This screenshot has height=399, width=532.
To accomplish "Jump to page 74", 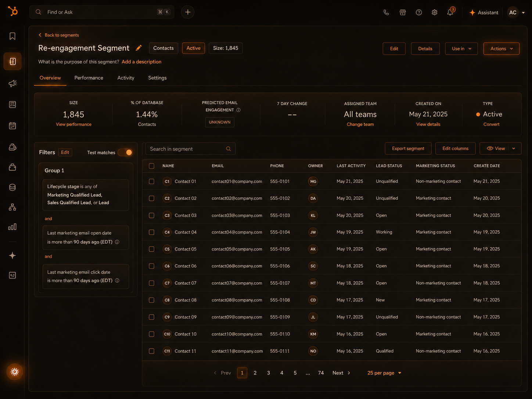I will point(321,373).
